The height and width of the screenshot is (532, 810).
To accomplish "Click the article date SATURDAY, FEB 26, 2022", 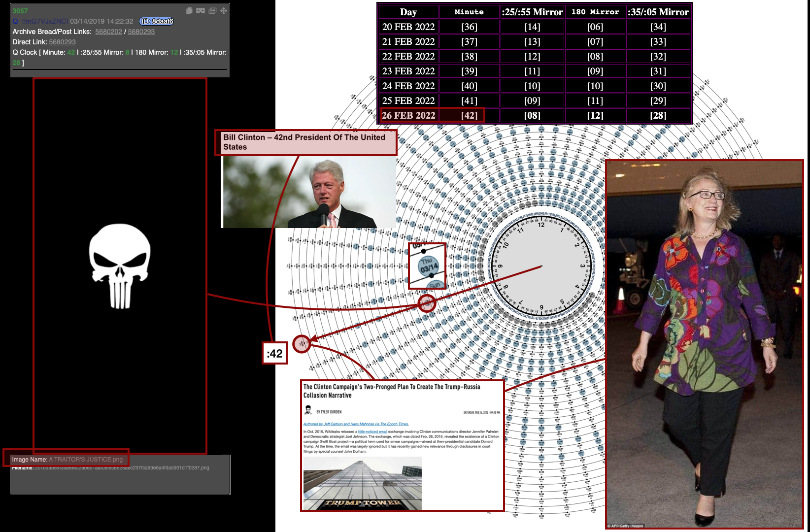I will coord(481,412).
